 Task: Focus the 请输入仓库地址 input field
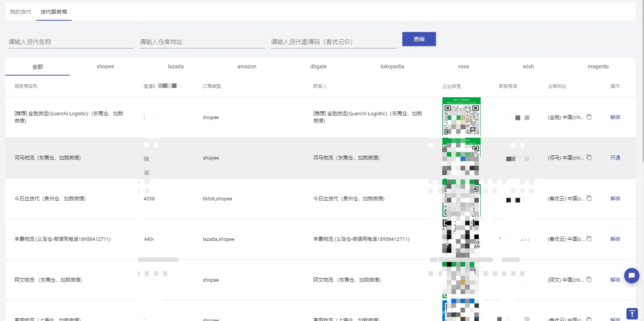(x=202, y=42)
